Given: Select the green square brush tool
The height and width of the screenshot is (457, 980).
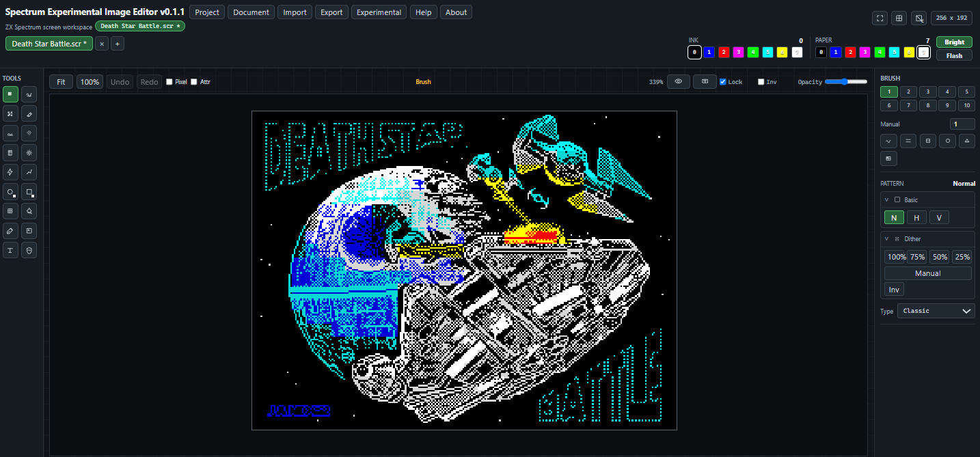Looking at the screenshot, I should pyautogui.click(x=10, y=94).
